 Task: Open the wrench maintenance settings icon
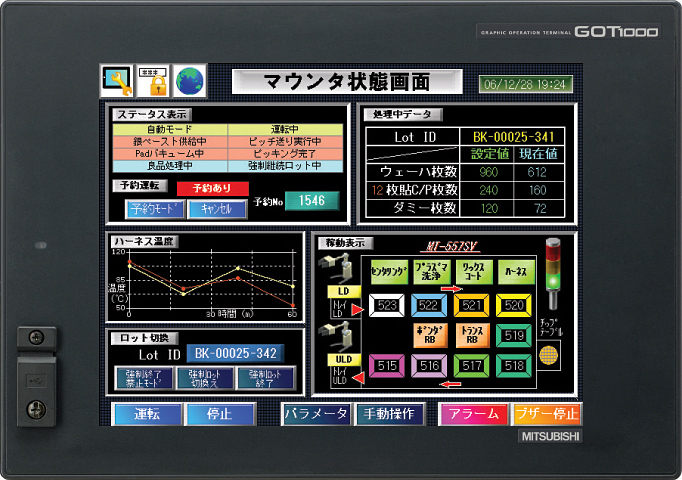pyautogui.click(x=118, y=80)
